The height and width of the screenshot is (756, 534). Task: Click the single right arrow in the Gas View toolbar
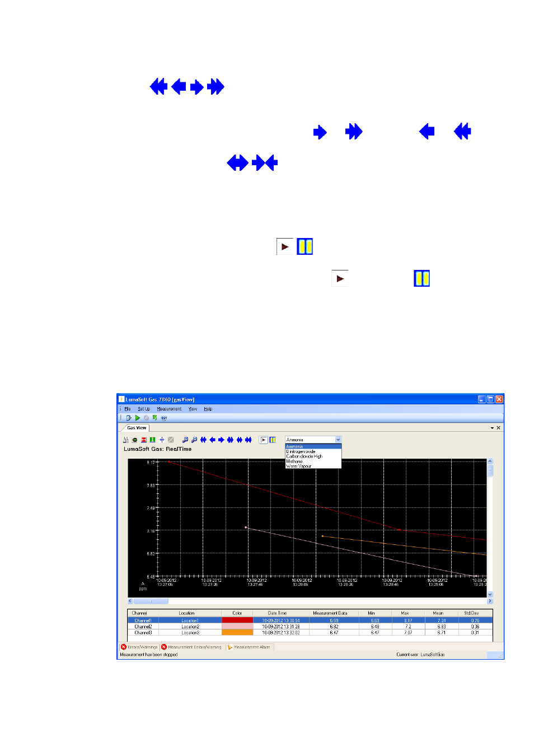221,440
